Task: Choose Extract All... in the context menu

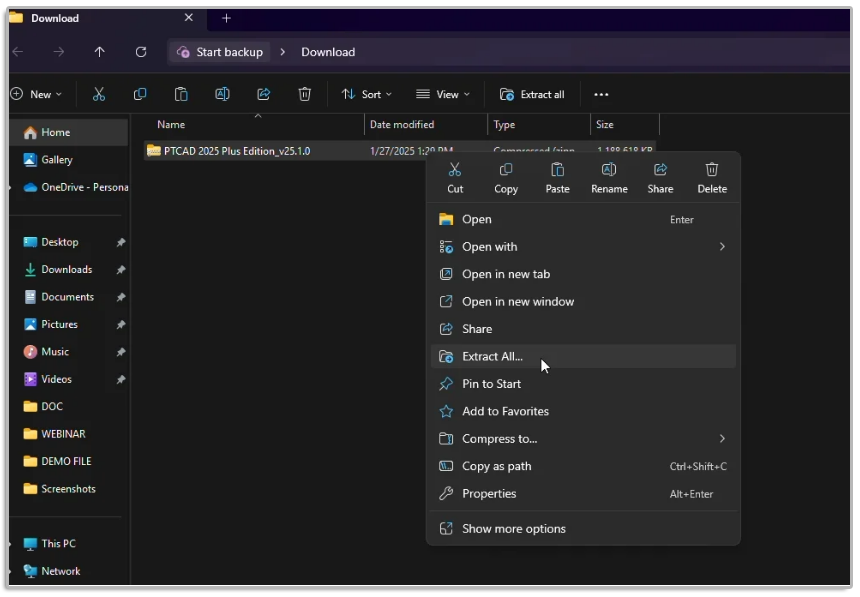Action: tap(583, 357)
